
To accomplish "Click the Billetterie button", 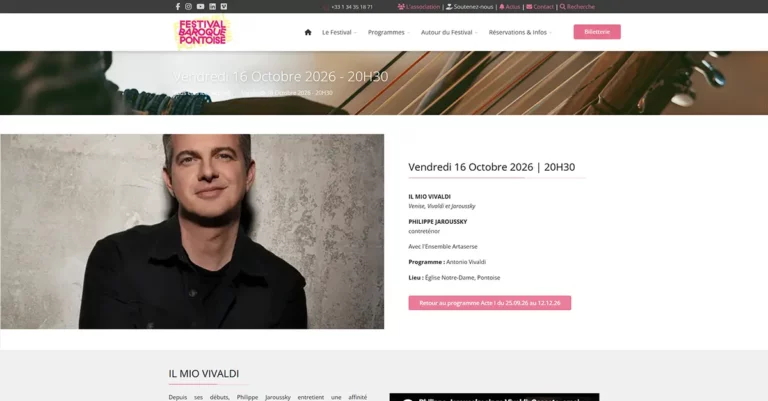I will click(597, 32).
